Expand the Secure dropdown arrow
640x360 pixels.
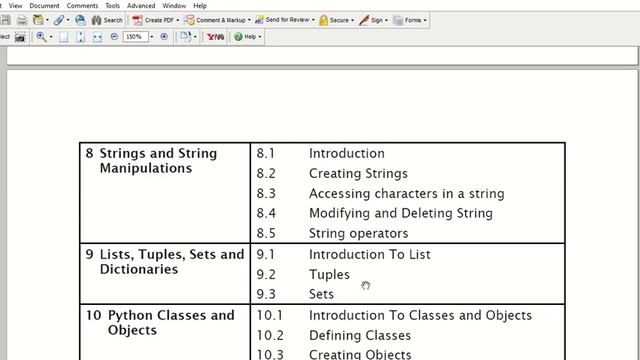coord(352,20)
